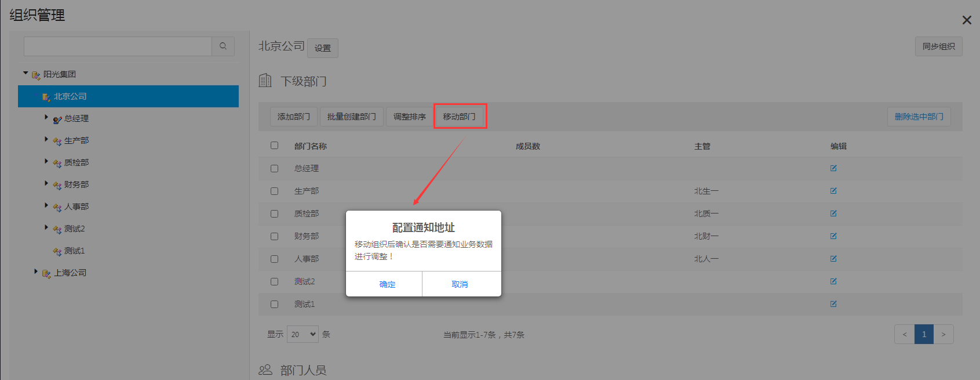Screen dimensions: 980x380
Task: Click the 移动部门 button
Action: (x=460, y=117)
